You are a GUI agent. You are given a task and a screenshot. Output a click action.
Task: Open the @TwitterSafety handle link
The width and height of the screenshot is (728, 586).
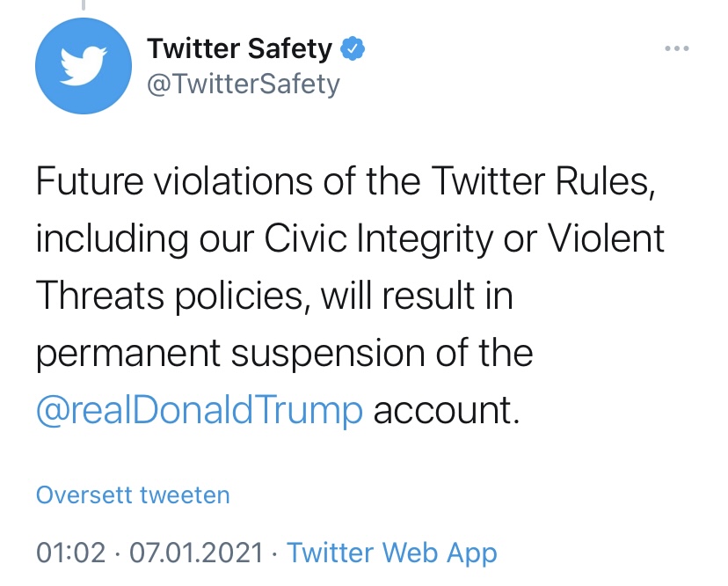[243, 84]
